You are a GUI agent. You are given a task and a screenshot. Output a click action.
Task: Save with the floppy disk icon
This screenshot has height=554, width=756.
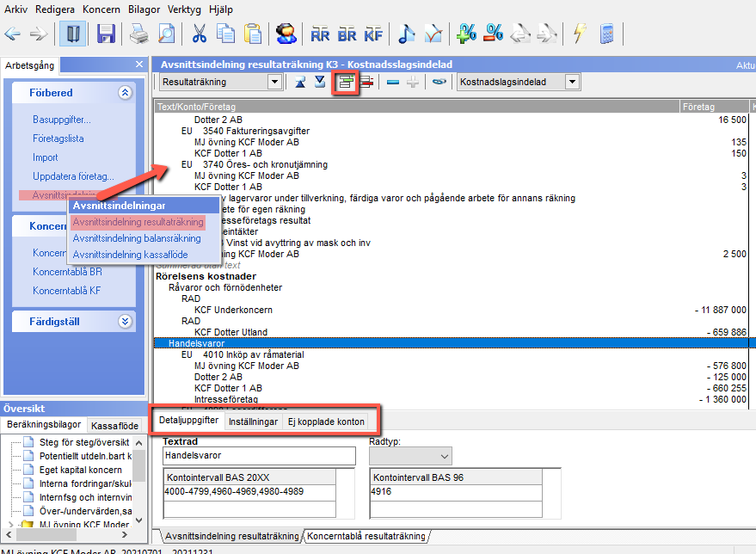(x=106, y=34)
